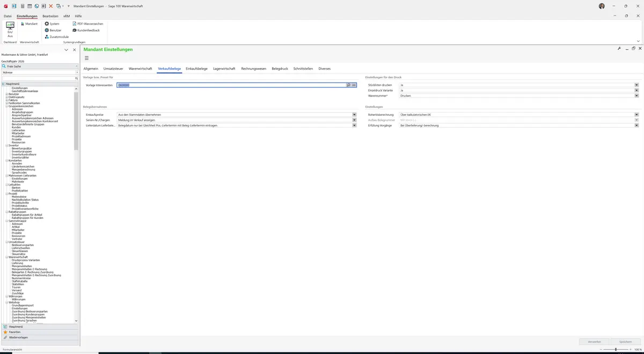The width and height of the screenshot is (644, 354).
Task: Expand the Faktura tree node
Action: click(x=6, y=100)
